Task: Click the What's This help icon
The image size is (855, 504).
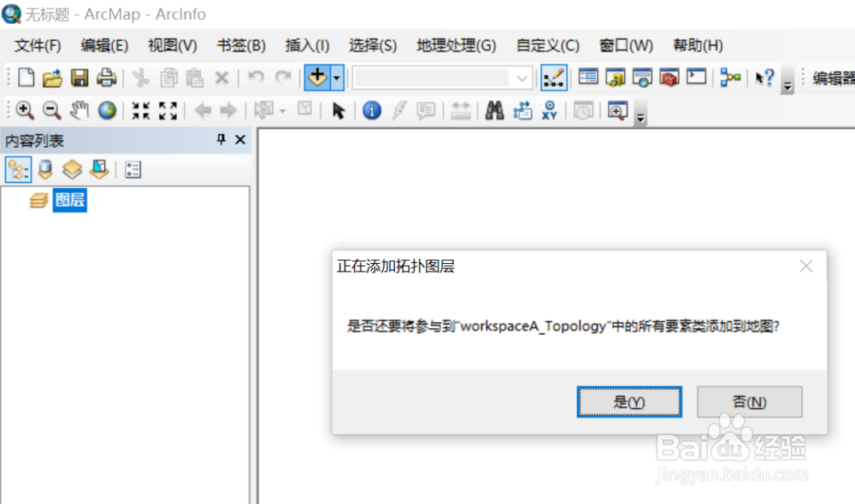Action: pos(764,78)
